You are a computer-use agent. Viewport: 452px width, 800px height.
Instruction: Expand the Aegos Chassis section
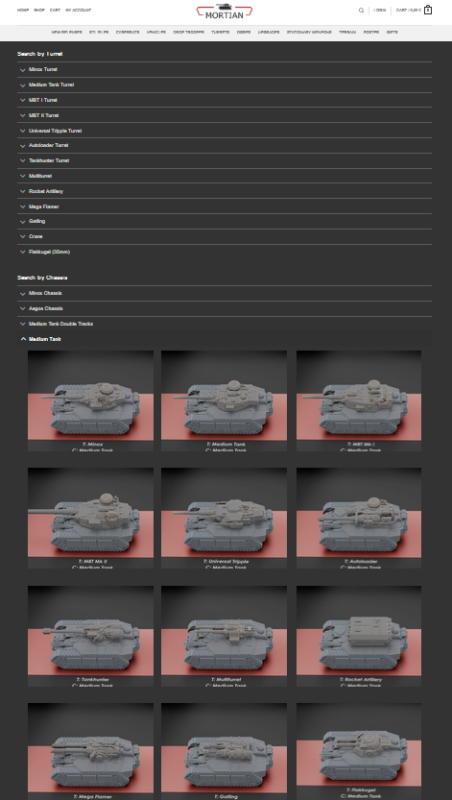point(224,309)
